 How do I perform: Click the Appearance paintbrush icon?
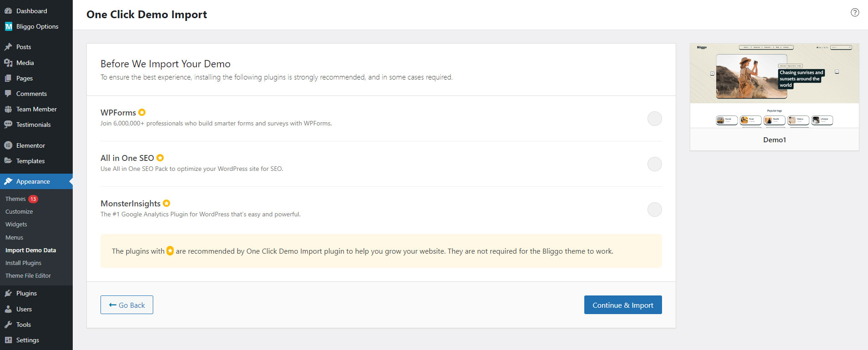(8, 181)
